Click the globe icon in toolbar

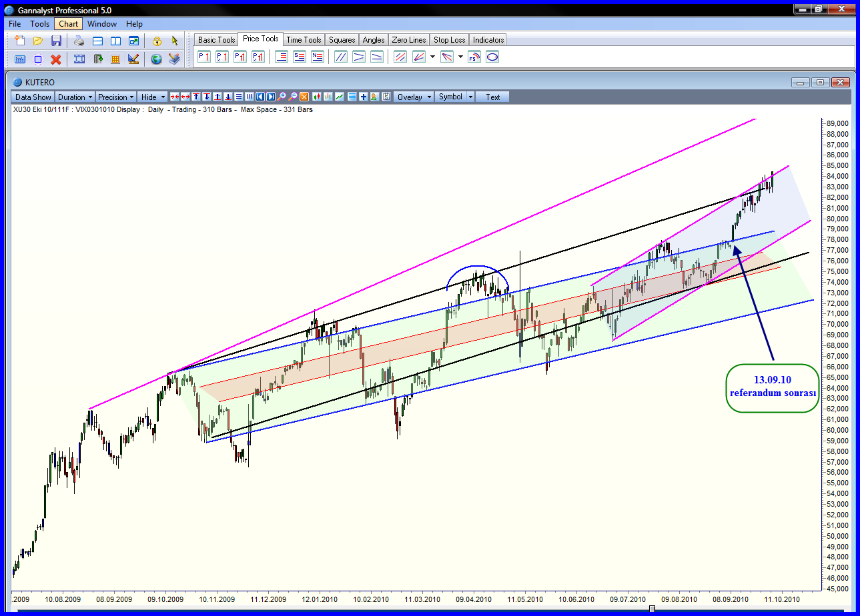(x=156, y=59)
